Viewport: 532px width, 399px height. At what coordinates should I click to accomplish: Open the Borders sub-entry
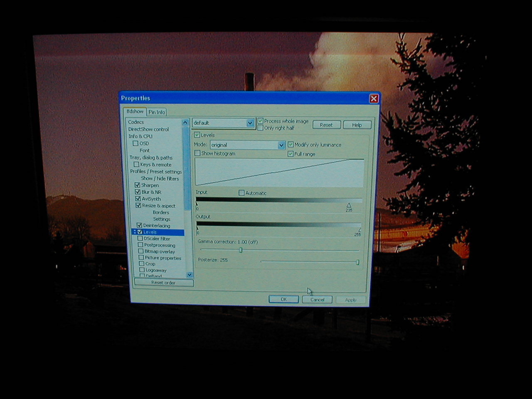pyautogui.click(x=161, y=212)
